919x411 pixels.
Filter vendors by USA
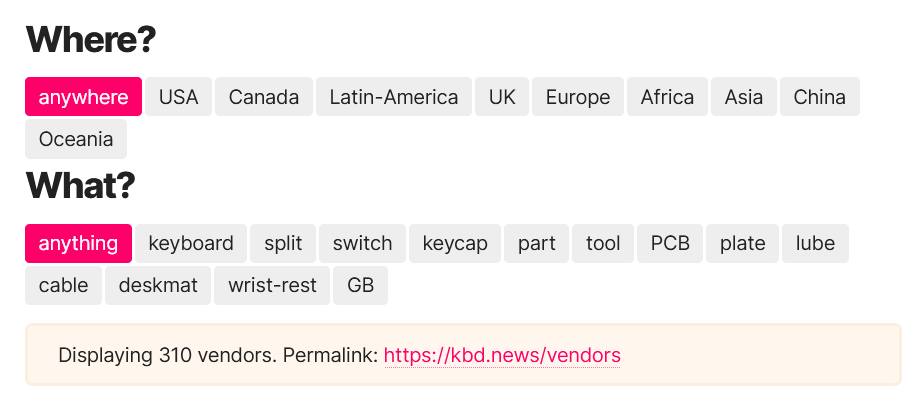pos(178,97)
